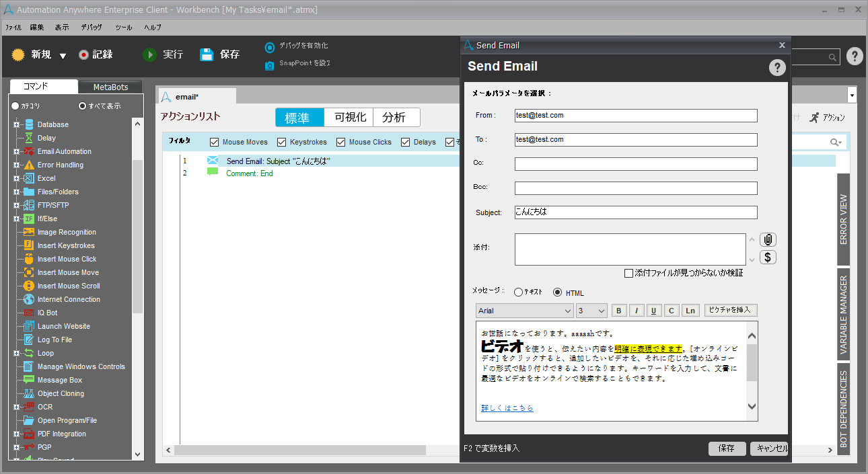Open the 新規 dropdown arrow
The height and width of the screenshot is (474, 868).
point(63,56)
